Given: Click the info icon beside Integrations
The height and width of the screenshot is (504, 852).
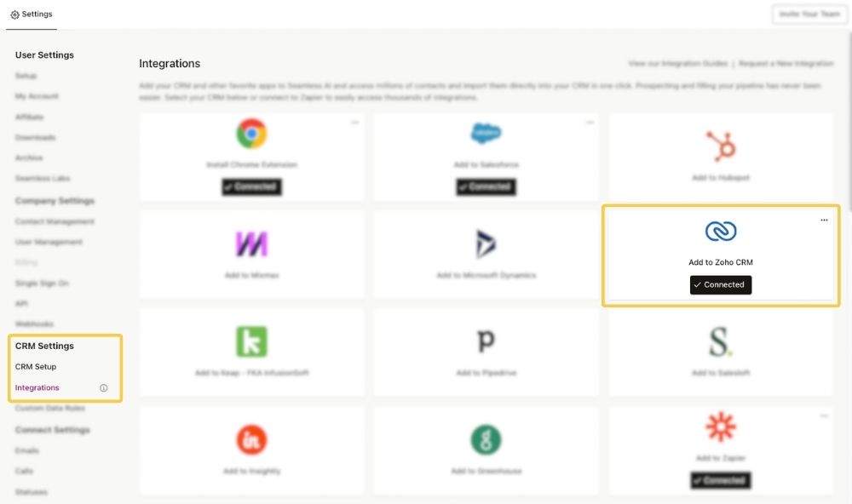Looking at the screenshot, I should (103, 387).
